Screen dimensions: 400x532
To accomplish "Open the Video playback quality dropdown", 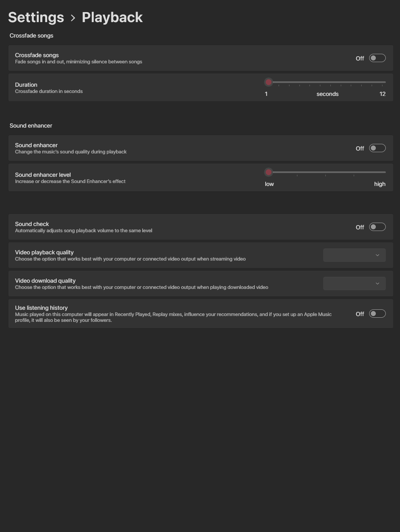I will point(354,255).
